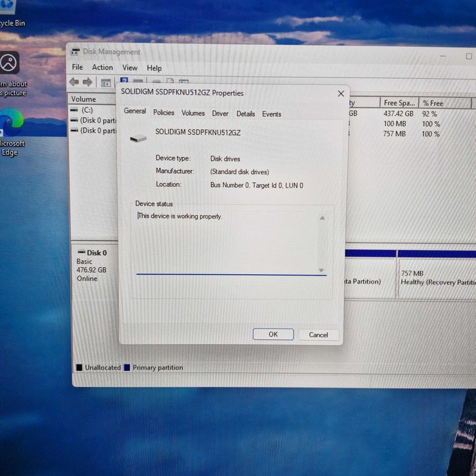Image resolution: width=476 pixels, height=476 pixels.
Task: Select the first Disk 0 partition row
Action: click(93, 120)
